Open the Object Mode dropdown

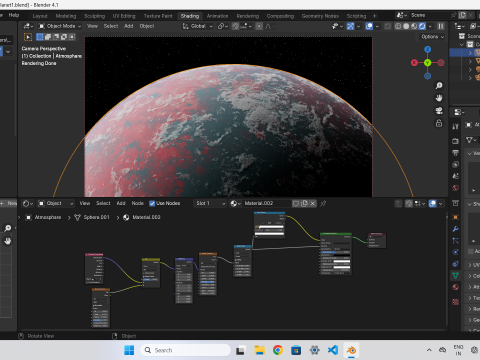pos(60,26)
